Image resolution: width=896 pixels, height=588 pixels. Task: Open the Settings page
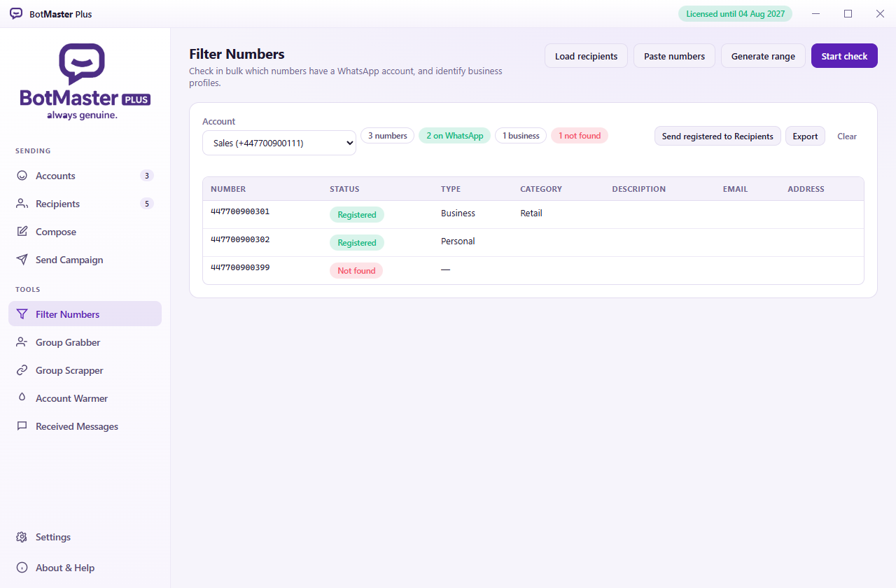[x=85, y=537]
